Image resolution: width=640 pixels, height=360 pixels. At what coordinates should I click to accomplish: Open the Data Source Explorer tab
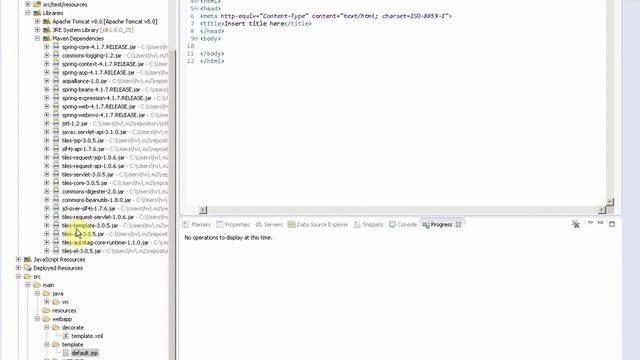point(318,224)
